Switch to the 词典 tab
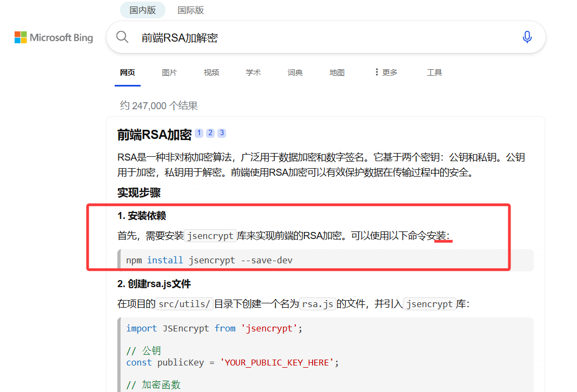Image resolution: width=577 pixels, height=392 pixels. [295, 72]
